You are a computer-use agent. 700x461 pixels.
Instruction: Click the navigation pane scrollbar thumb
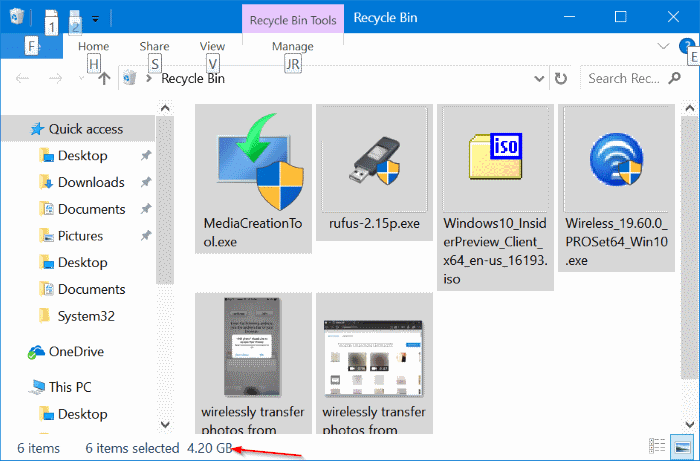coord(165,200)
